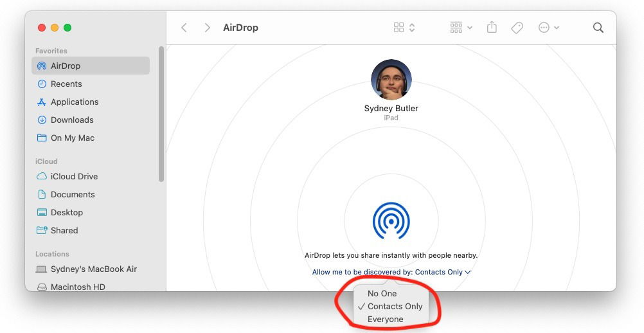Image resolution: width=644 pixels, height=333 pixels.
Task: Click the iCloud section header
Action: tap(46, 161)
